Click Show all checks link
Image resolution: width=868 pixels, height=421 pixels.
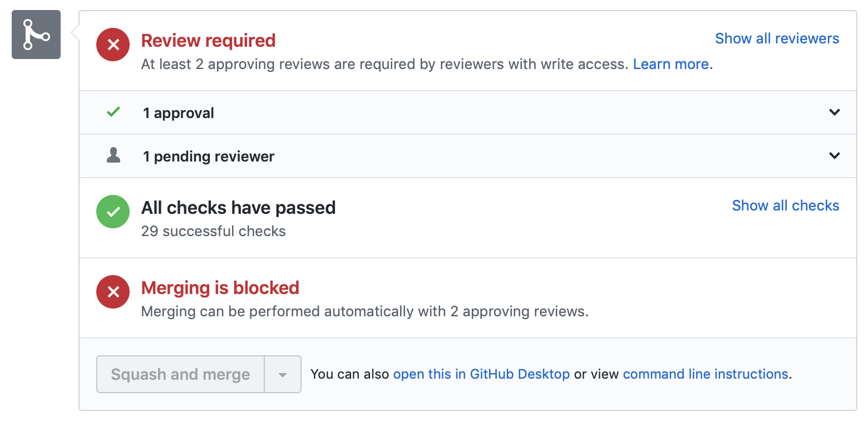[785, 205]
